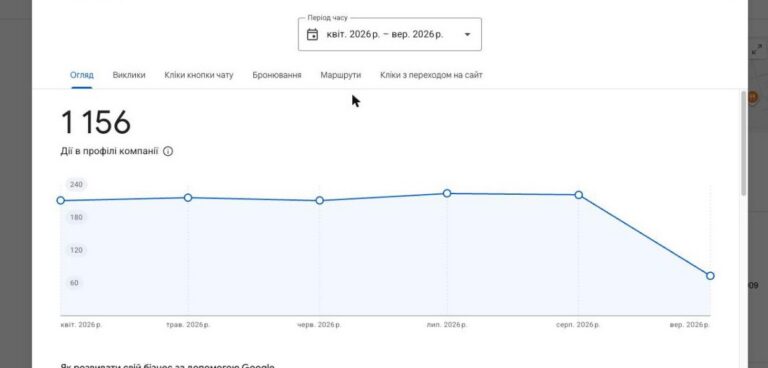Click the calendar icon in period selector
The image size is (768, 368).
(312, 34)
